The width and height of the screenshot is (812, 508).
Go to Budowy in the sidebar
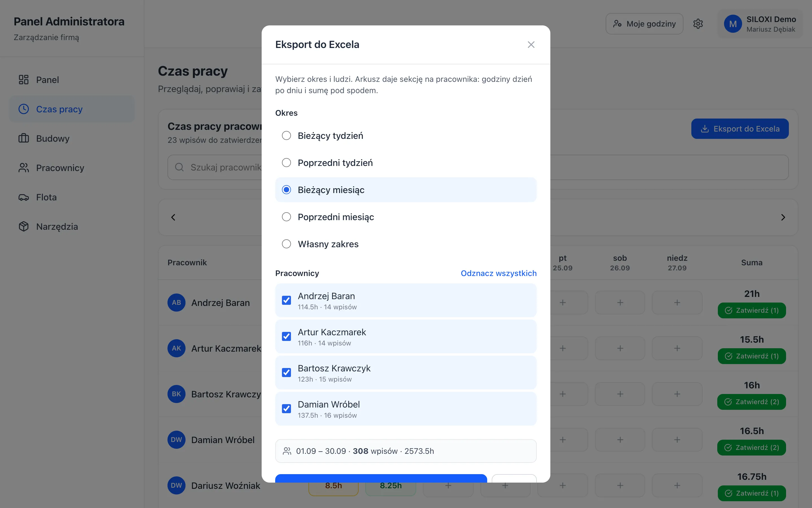71,138
